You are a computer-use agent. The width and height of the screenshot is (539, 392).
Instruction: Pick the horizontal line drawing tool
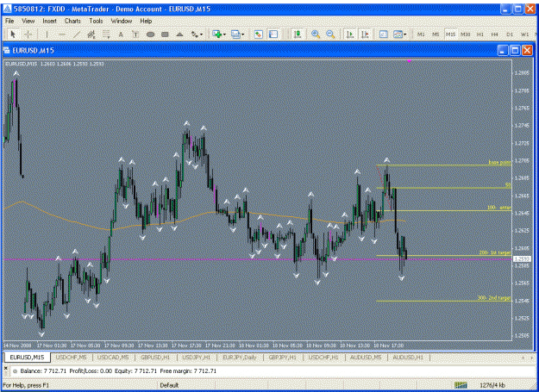pyautogui.click(x=62, y=34)
